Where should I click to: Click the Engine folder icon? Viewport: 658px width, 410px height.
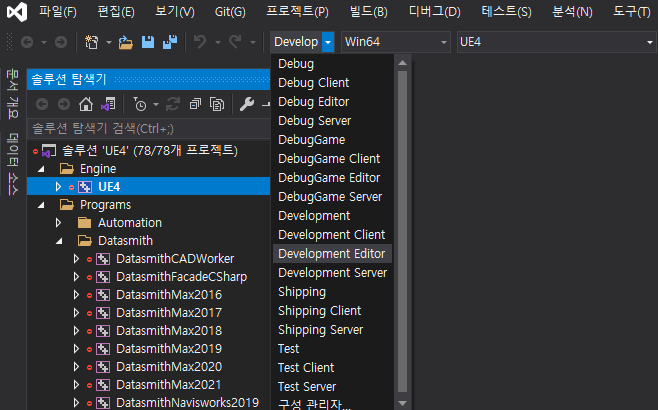67,169
